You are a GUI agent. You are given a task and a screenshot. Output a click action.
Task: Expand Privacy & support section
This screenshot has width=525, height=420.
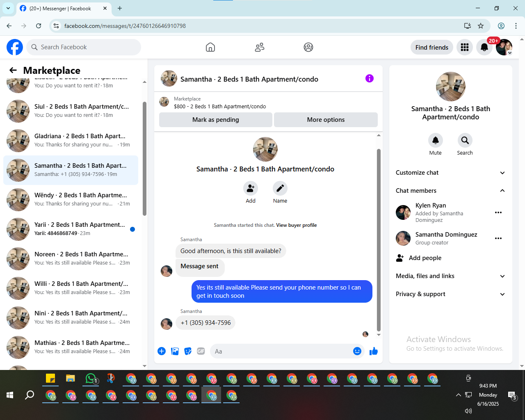(x=450, y=294)
